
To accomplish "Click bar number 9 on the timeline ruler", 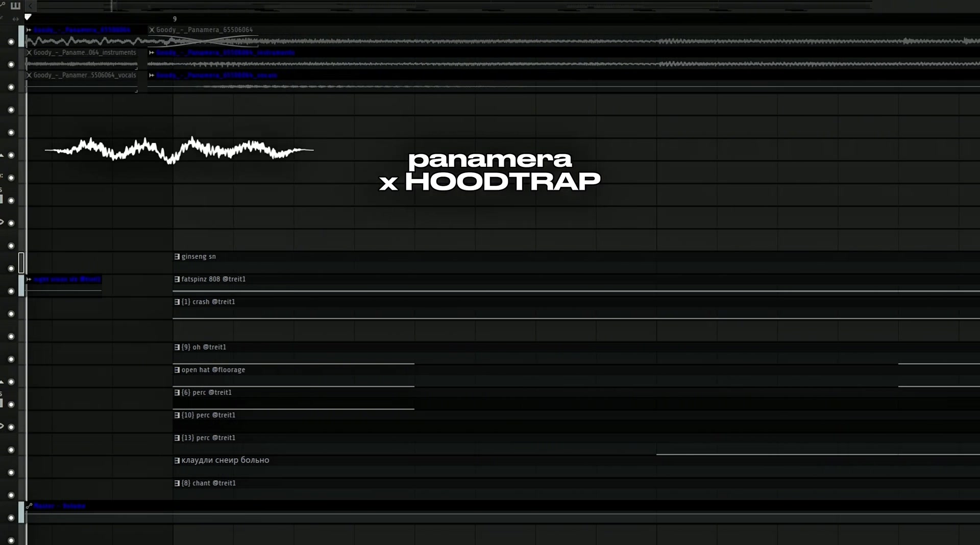I will point(175,19).
